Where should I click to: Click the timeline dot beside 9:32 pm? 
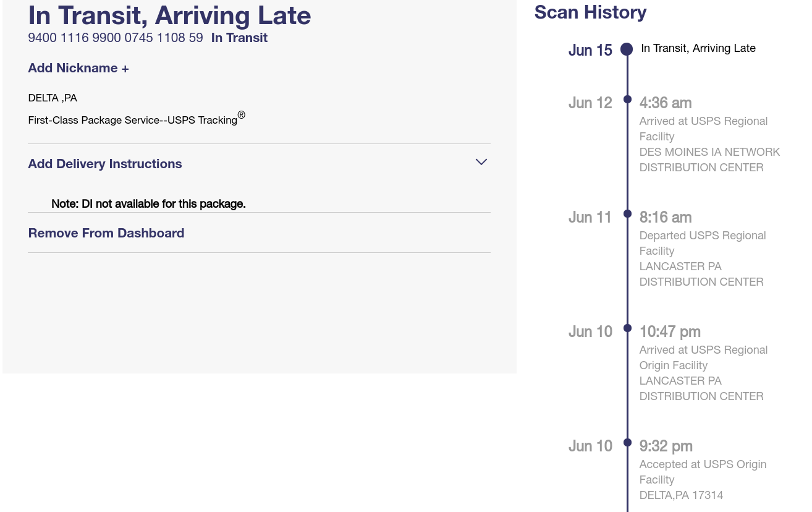(x=627, y=443)
